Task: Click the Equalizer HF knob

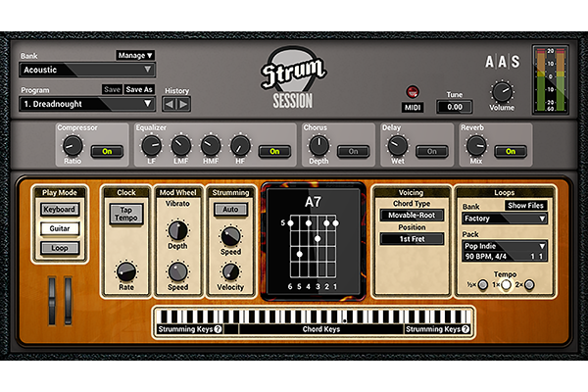Action: (x=240, y=146)
